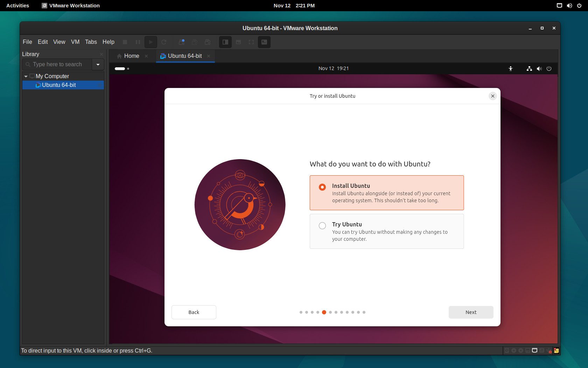588x368 pixels.
Task: Click the guest clock Nov 12 19:21
Action: (334, 69)
